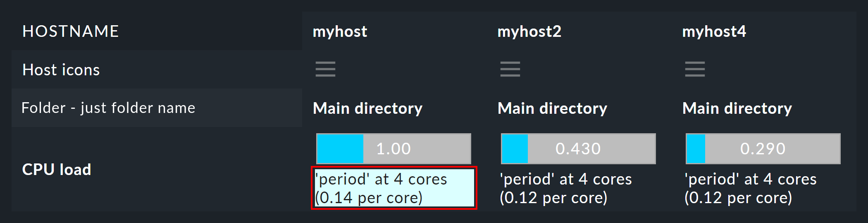Click myhost2's 0.12 per core summary

[565, 188]
